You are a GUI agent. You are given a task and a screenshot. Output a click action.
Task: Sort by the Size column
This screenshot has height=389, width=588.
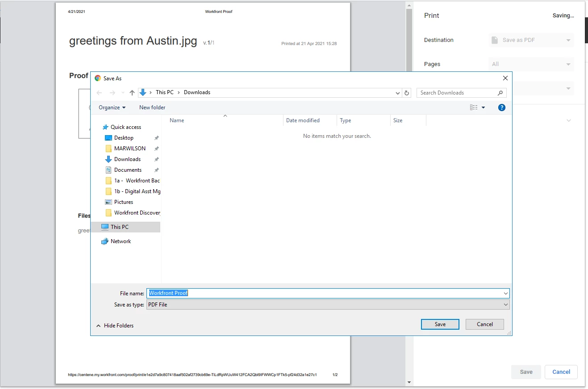398,120
